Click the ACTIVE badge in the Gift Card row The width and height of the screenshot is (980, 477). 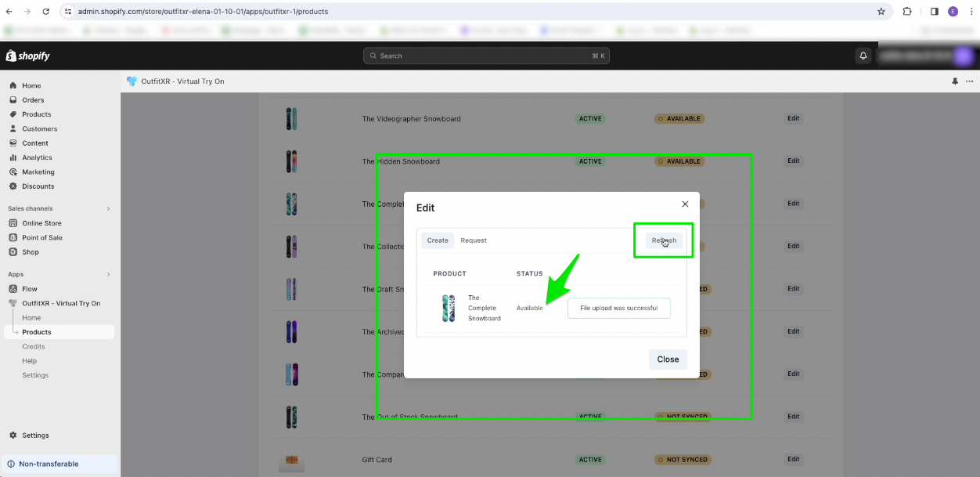point(590,460)
